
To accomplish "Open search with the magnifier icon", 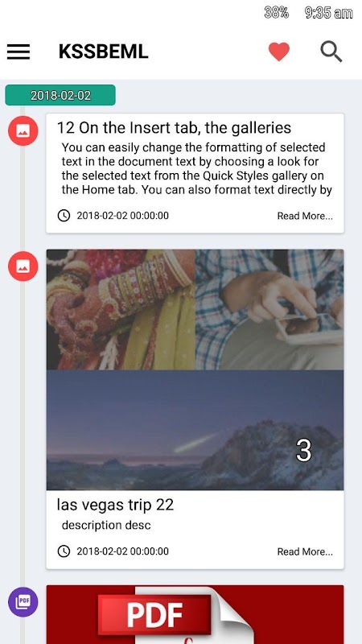I will [x=331, y=52].
